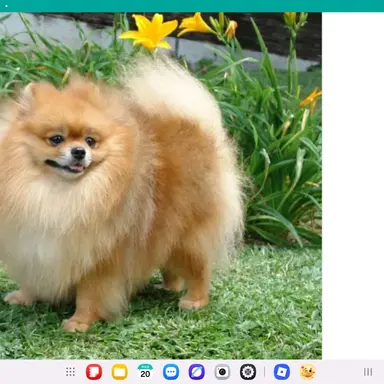Open the app drawer grid icon
This screenshot has width=384, height=384.
click(70, 372)
